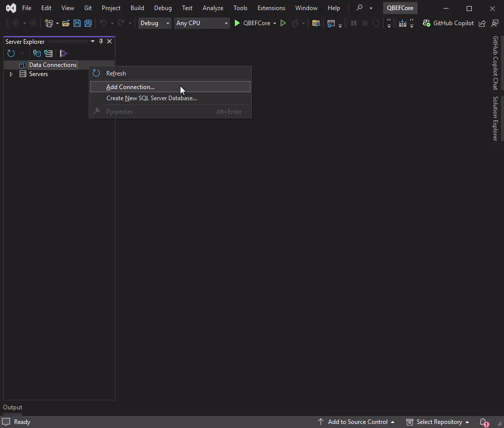This screenshot has width=504, height=428.
Task: Click the Save icon
Action: [x=77, y=23]
